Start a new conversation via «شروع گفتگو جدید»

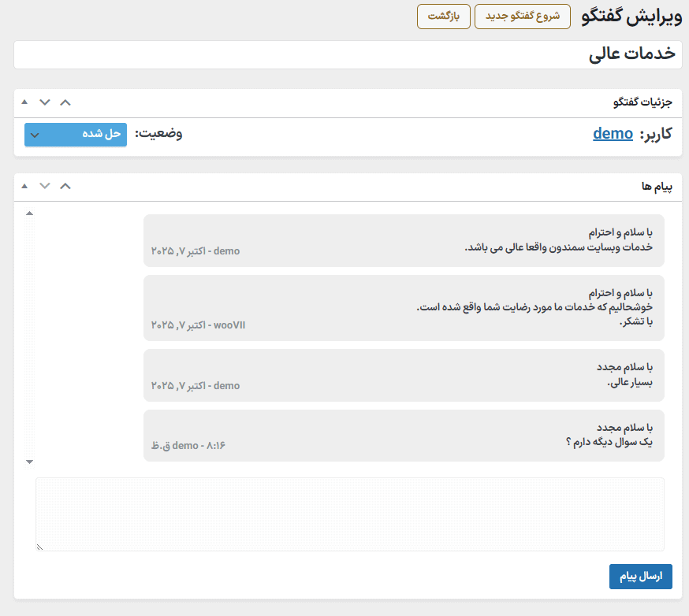tap(522, 17)
